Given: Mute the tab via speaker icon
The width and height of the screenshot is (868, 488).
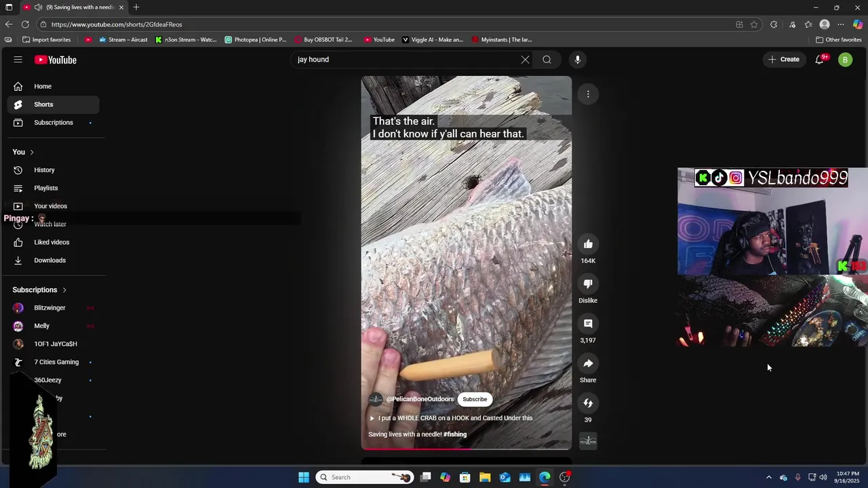Looking at the screenshot, I should click(39, 7).
